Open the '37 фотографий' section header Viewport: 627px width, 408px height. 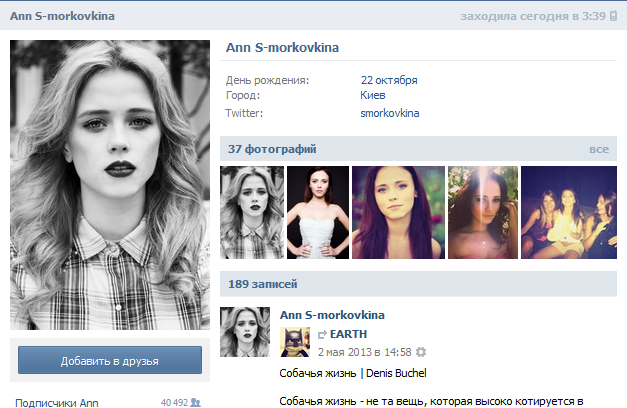pyautogui.click(x=418, y=149)
